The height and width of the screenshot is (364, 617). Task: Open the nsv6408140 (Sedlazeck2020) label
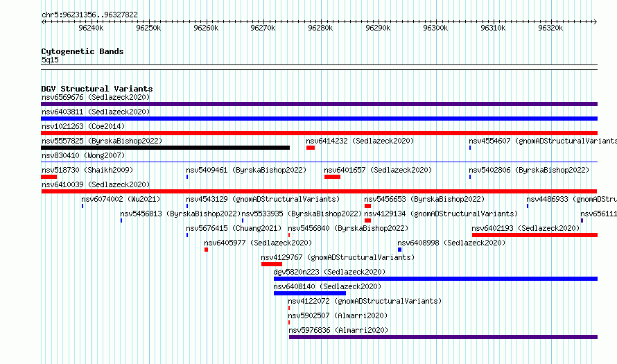point(327,286)
